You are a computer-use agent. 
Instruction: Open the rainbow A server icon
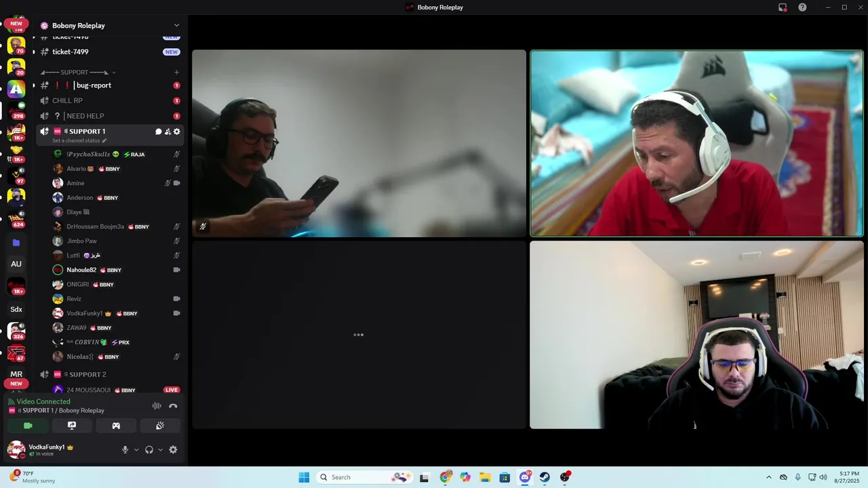(x=16, y=89)
